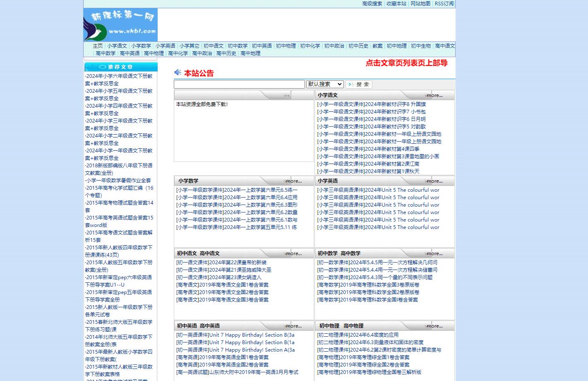Click the RSS订阅 link at top right
Viewport: 588px width, 381px height.
click(x=443, y=4)
